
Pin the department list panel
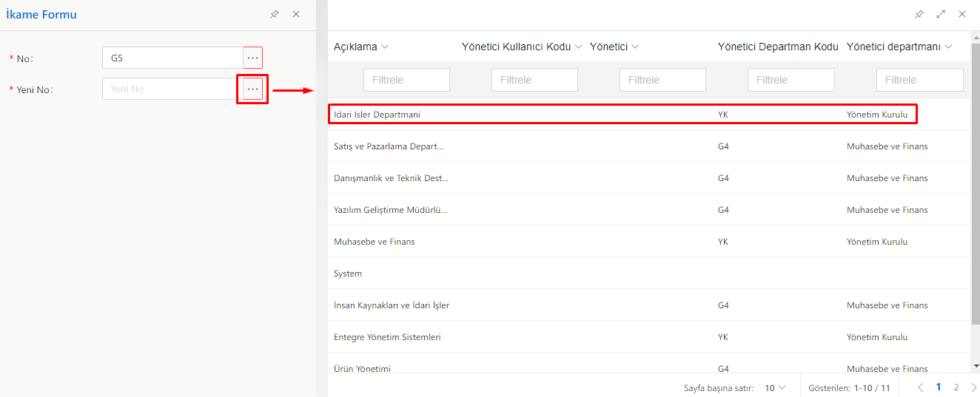coord(919,14)
